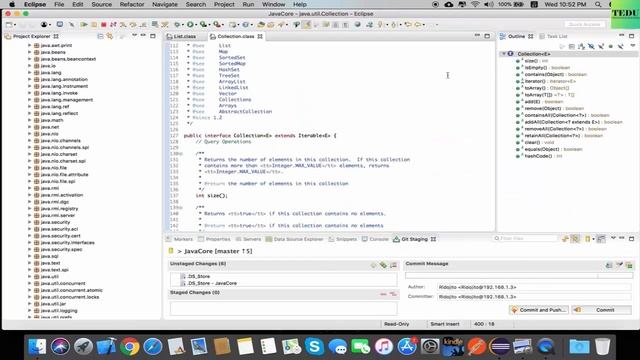Click the Commit button
The width and height of the screenshot is (640, 360).
tap(601, 310)
